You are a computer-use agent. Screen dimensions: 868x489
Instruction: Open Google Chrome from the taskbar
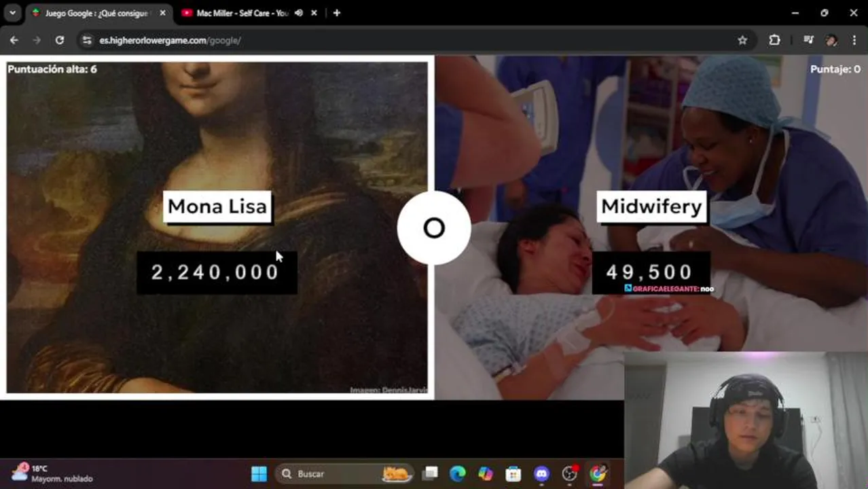[x=598, y=473]
